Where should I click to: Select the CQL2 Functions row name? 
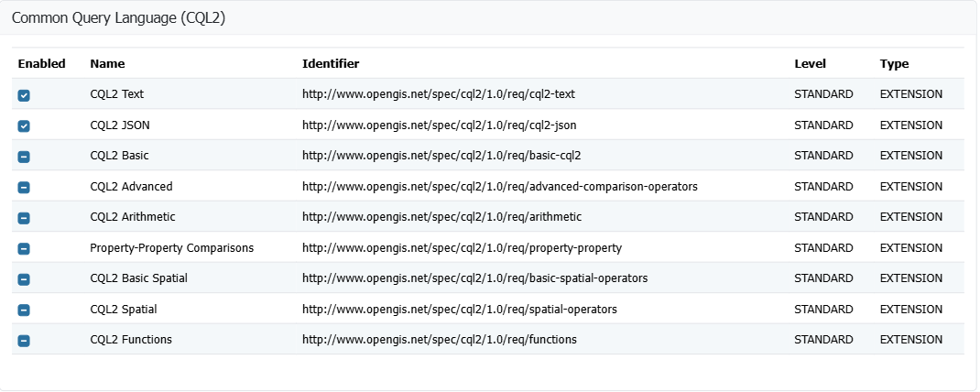(x=130, y=340)
